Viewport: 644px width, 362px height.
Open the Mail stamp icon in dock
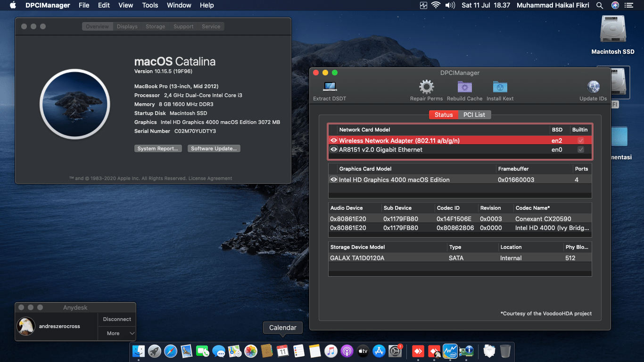(x=187, y=351)
